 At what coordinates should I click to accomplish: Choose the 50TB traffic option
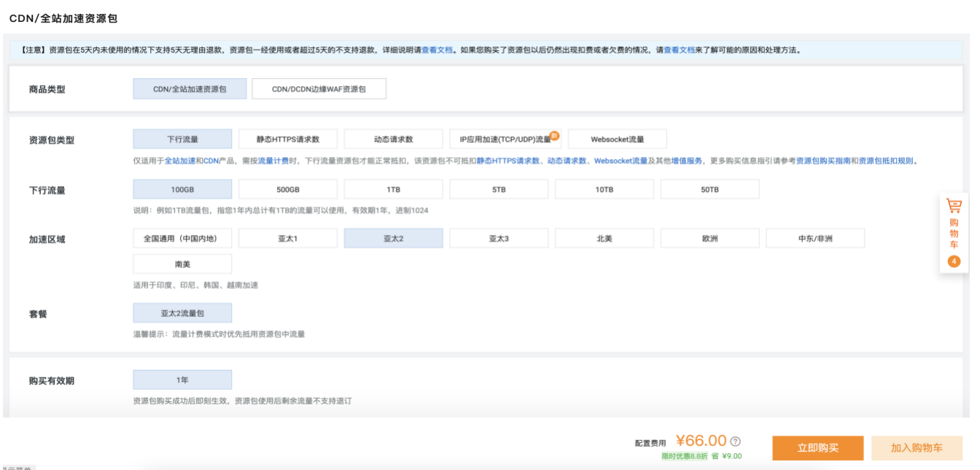pos(709,189)
